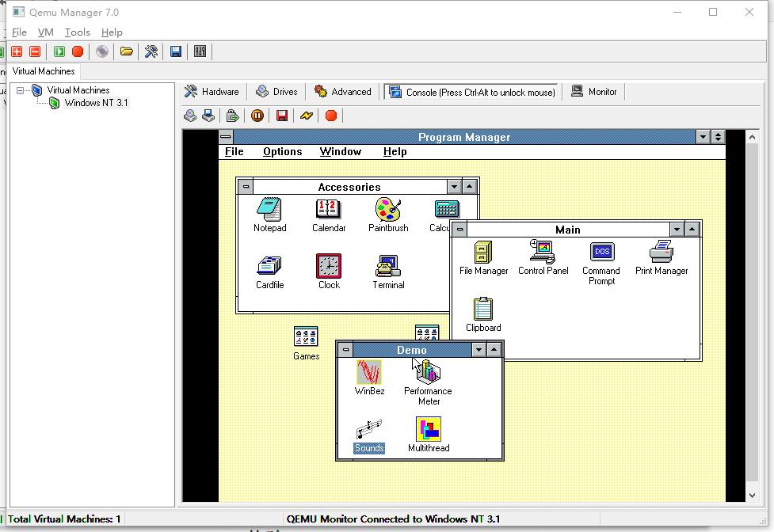
Task: Click the Virtual Machines panel tab
Action: [x=44, y=71]
